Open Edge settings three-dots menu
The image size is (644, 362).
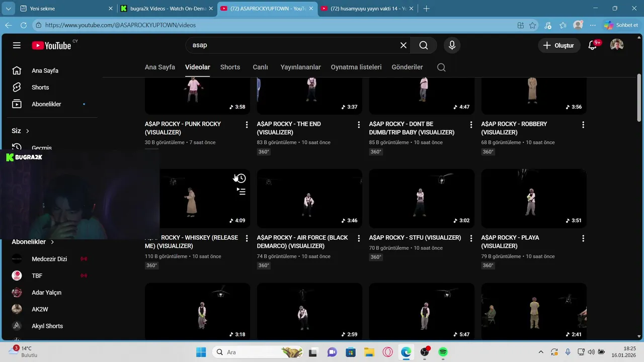tap(593, 25)
